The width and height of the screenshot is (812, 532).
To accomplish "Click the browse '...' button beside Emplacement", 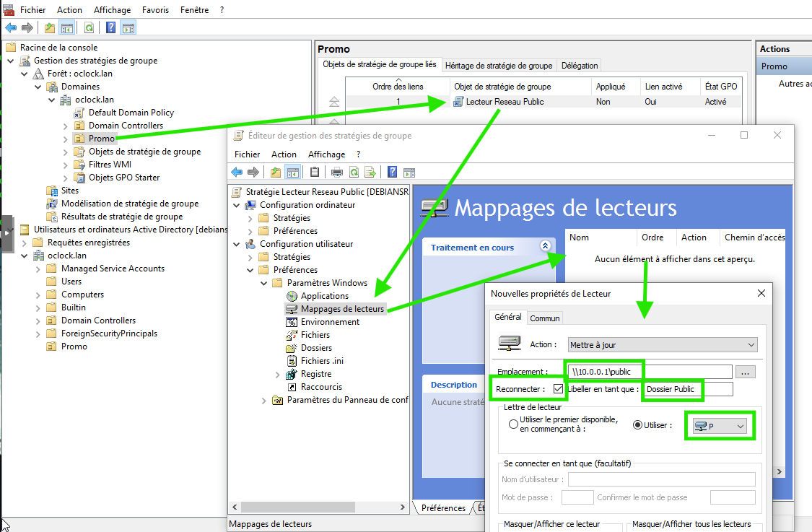I will pos(746,372).
